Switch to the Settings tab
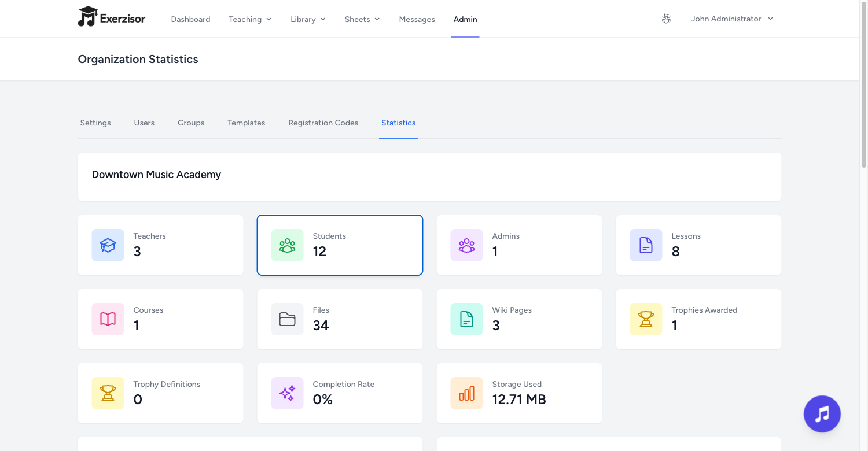 click(95, 123)
